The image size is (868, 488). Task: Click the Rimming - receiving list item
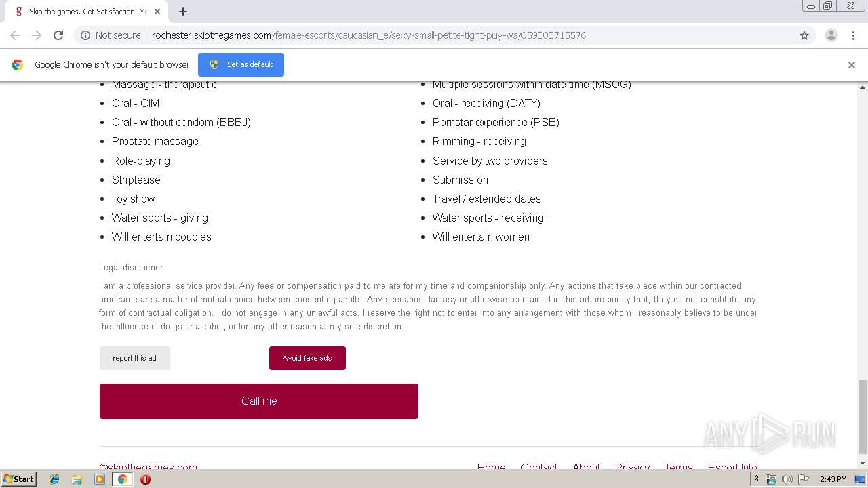click(479, 141)
